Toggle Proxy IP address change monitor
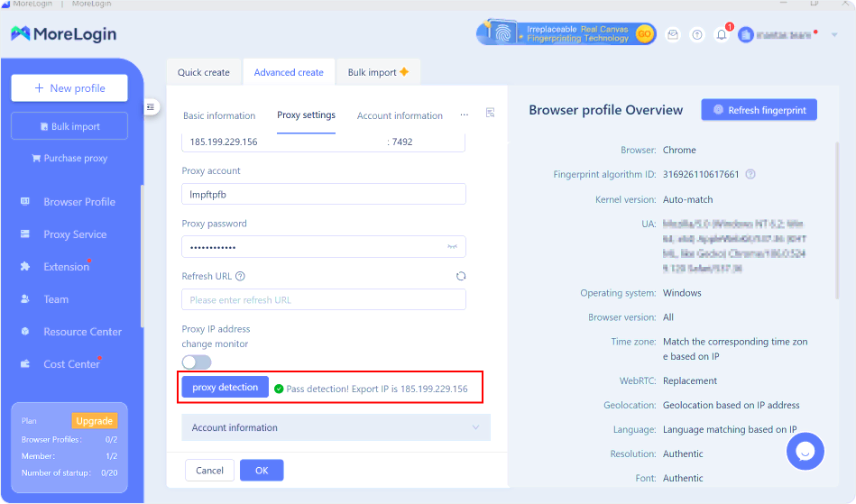856x504 pixels. click(x=197, y=362)
